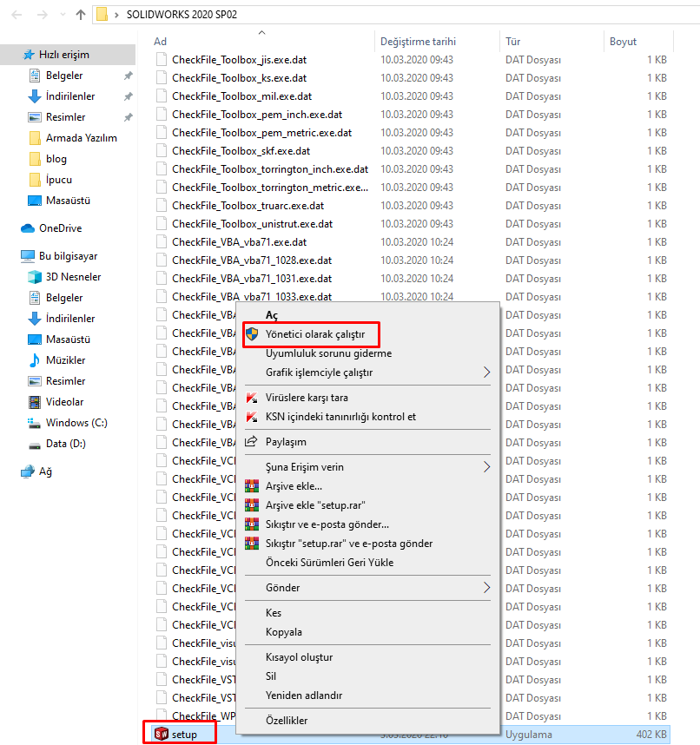The image size is (700, 745).
Task: Select Resimler under Bu bilgisayar
Action: pos(66,381)
